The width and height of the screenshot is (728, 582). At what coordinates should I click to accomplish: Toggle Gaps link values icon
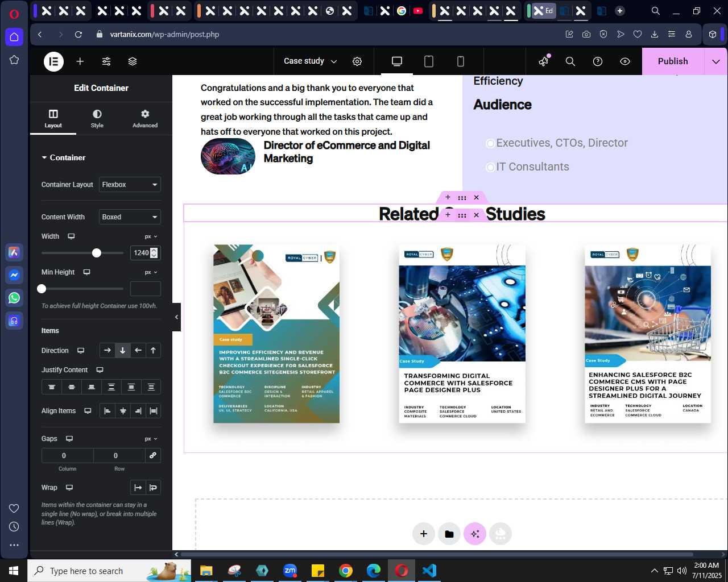[x=152, y=456]
